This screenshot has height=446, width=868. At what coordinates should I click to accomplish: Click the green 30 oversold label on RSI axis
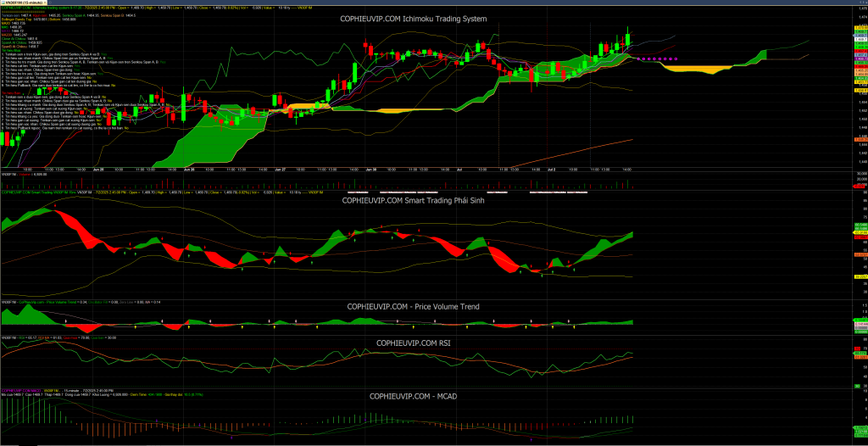pyautogui.click(x=858, y=386)
